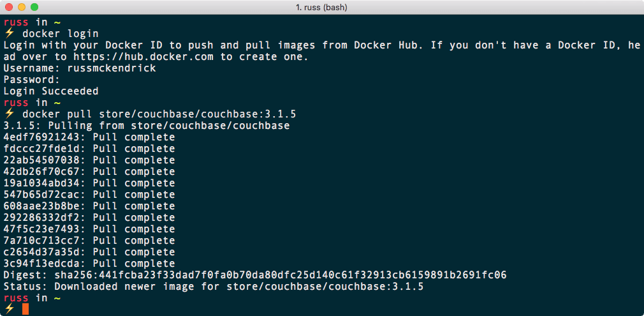Click the docker pull command text

[x=159, y=114]
